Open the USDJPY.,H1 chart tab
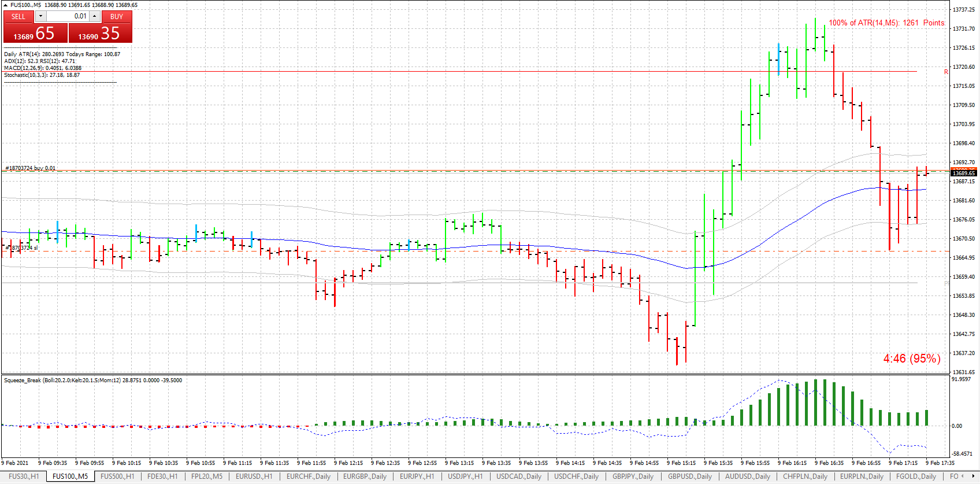980x484 pixels. (465, 476)
